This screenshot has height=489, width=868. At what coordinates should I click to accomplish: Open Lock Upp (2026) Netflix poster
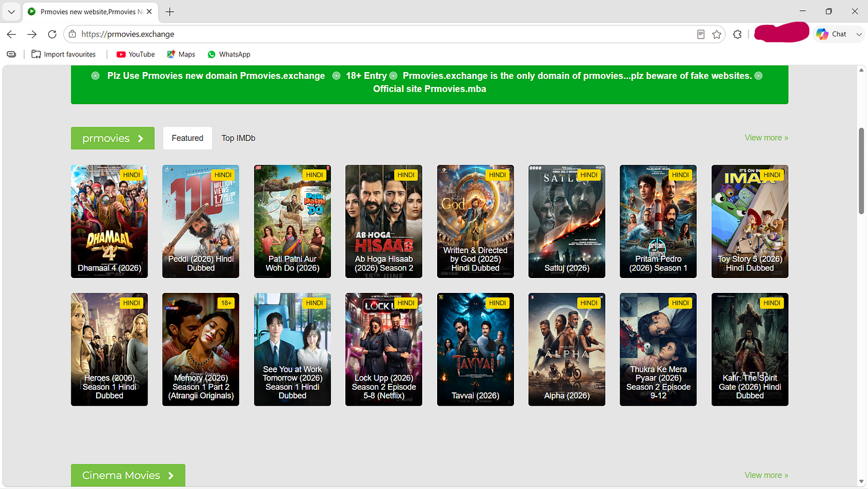(x=384, y=349)
